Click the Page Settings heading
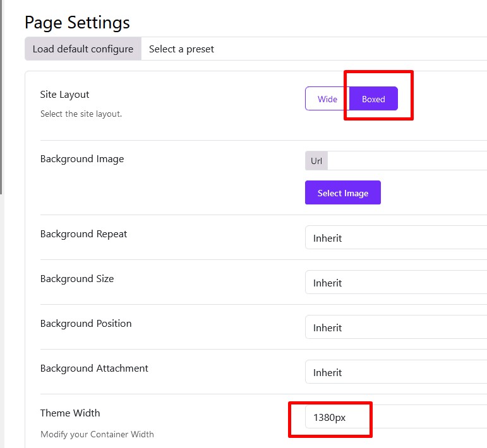 [x=77, y=23]
